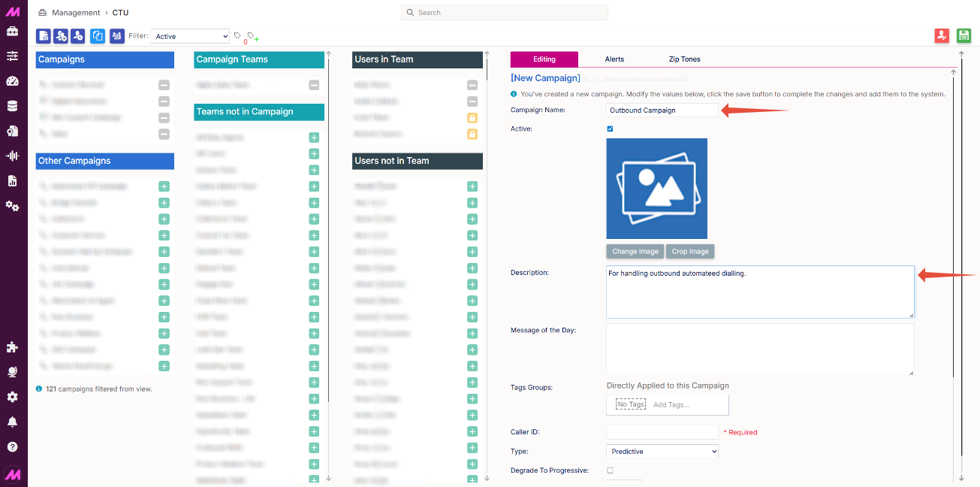980x487 pixels.
Task: Click the add team users-plus toolbar icon
Action: tap(62, 35)
